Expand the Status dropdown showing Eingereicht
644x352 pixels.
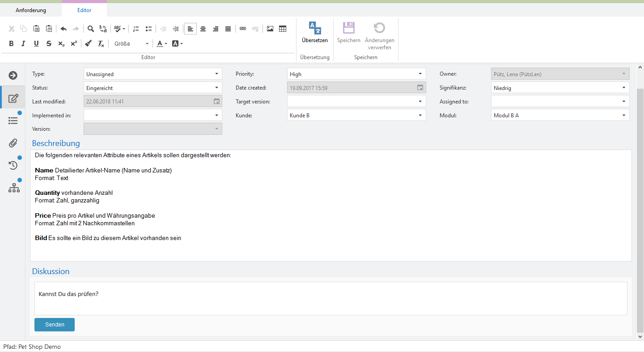(153, 88)
